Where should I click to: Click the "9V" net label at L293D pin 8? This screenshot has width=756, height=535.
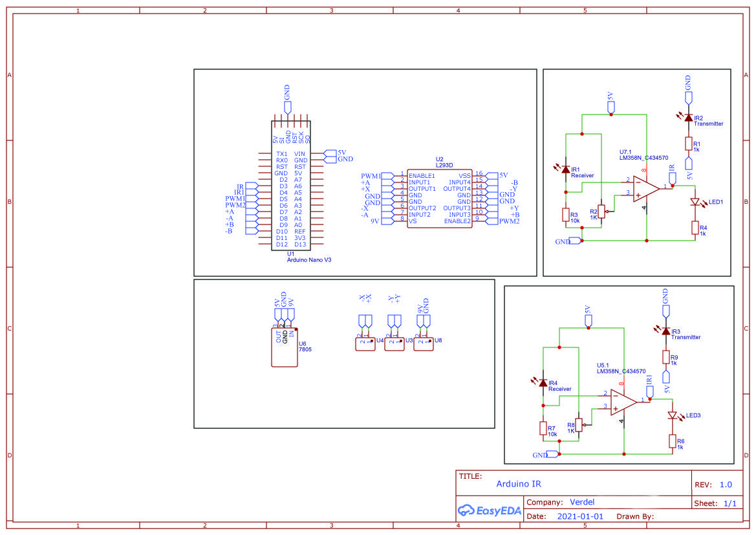pos(375,221)
